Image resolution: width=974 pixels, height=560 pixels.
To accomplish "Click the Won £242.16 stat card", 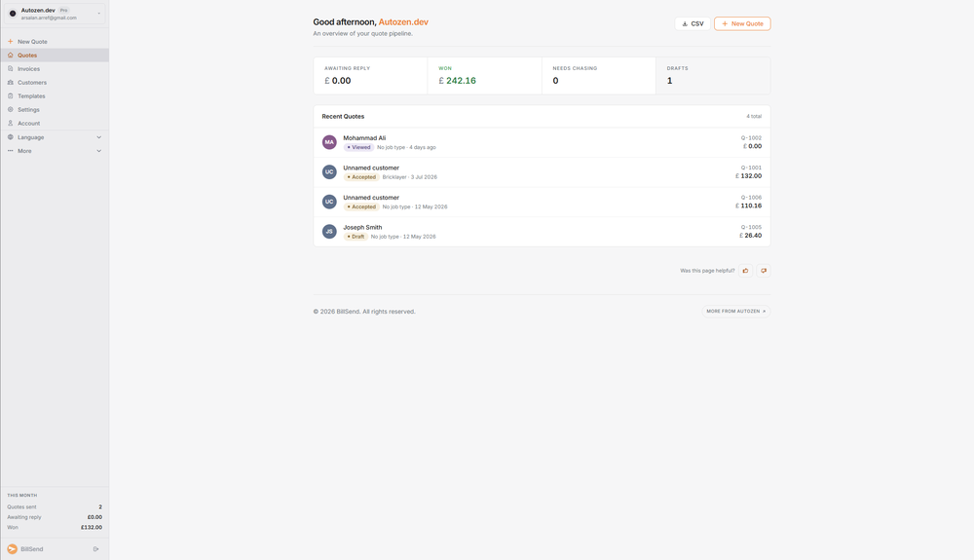I will [x=484, y=76].
